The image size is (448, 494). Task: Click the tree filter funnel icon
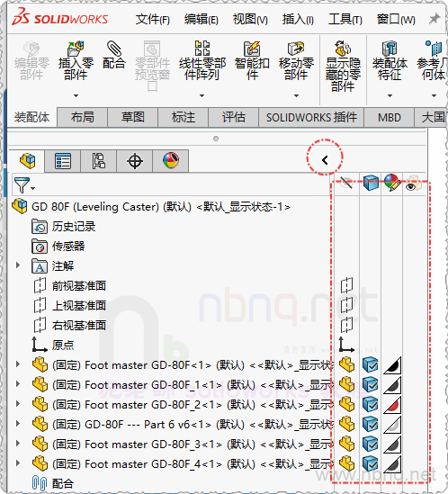click(23, 185)
